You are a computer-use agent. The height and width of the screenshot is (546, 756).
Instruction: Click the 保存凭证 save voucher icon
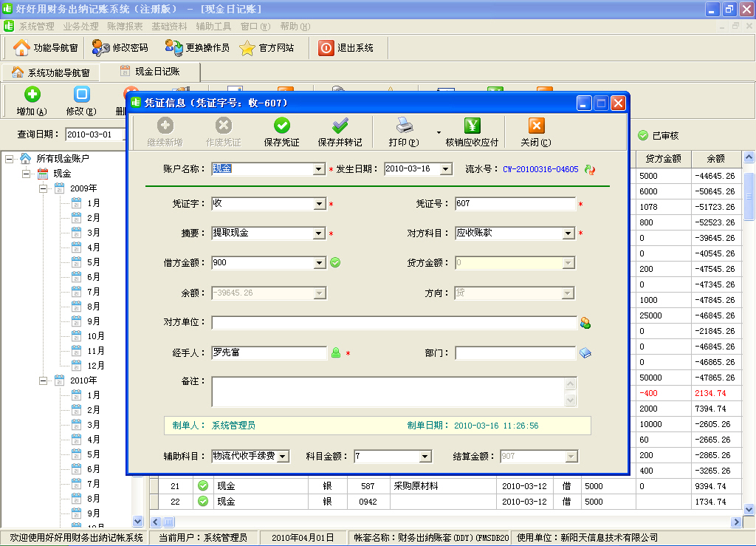(281, 126)
